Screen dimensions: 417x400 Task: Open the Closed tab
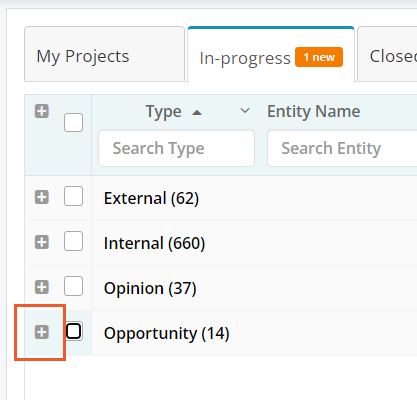(387, 54)
